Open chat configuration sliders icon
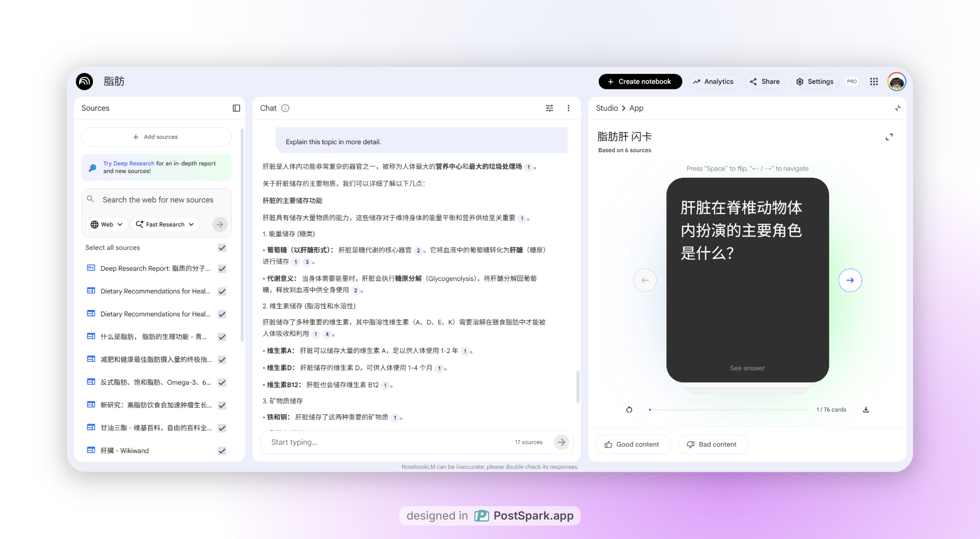Image resolution: width=980 pixels, height=539 pixels. point(549,108)
